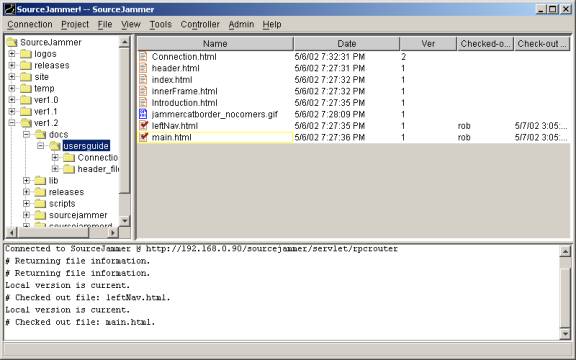Expand the scripts folder node
576x360 pixels.
[x=26, y=204]
